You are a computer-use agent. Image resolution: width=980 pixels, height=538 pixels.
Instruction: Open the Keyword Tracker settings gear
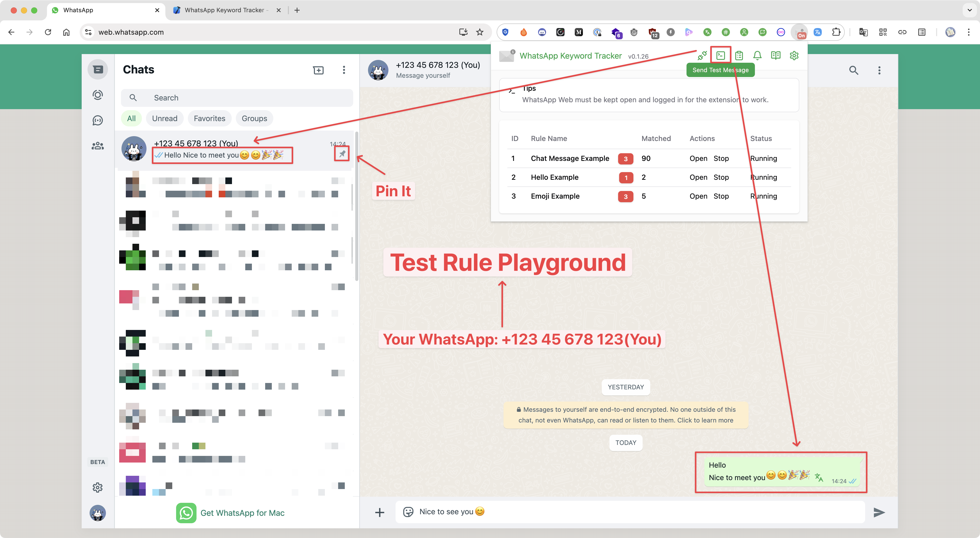pyautogui.click(x=794, y=56)
